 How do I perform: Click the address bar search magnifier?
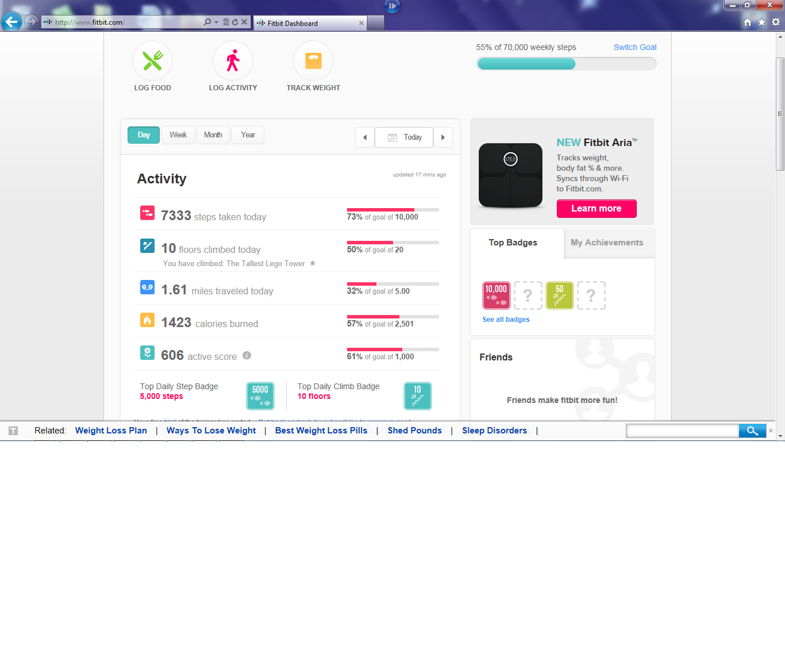207,22
